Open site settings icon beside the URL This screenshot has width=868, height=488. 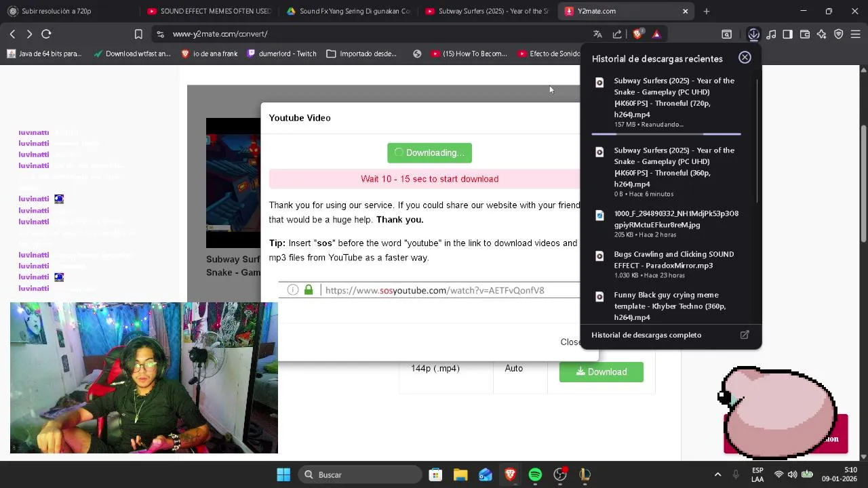click(160, 34)
